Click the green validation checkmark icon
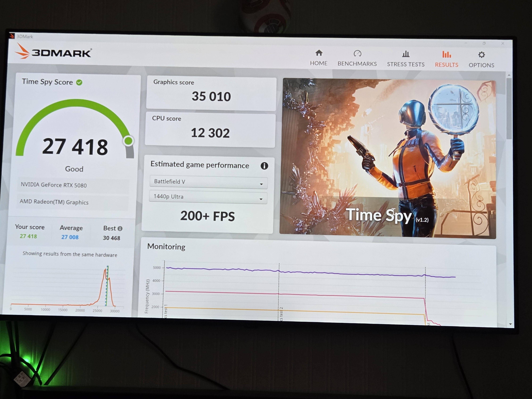The width and height of the screenshot is (532, 399). pos(79,82)
